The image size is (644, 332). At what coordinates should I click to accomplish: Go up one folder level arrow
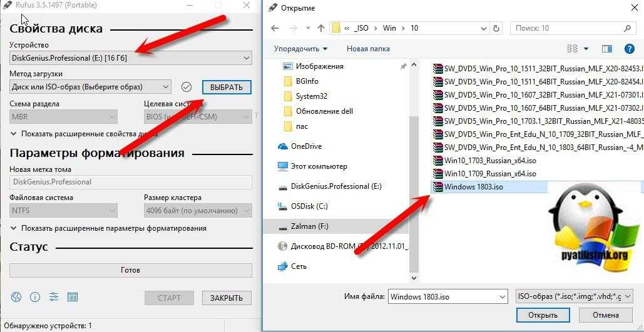point(321,28)
